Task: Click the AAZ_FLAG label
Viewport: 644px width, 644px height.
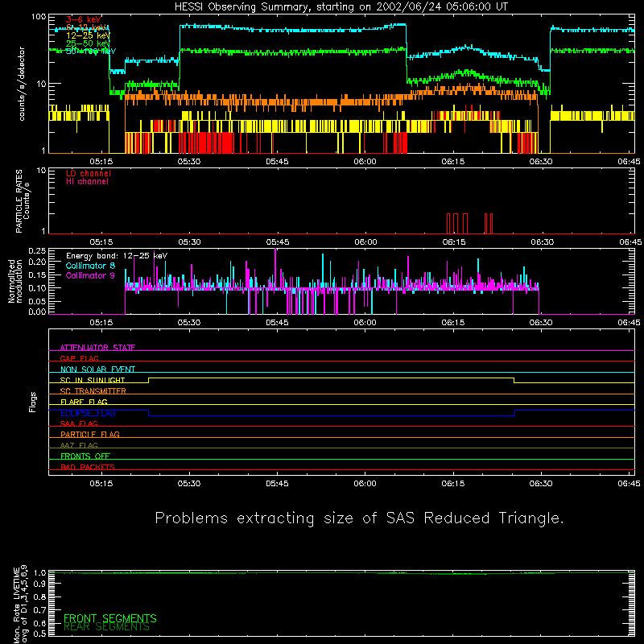Action: coord(79,445)
